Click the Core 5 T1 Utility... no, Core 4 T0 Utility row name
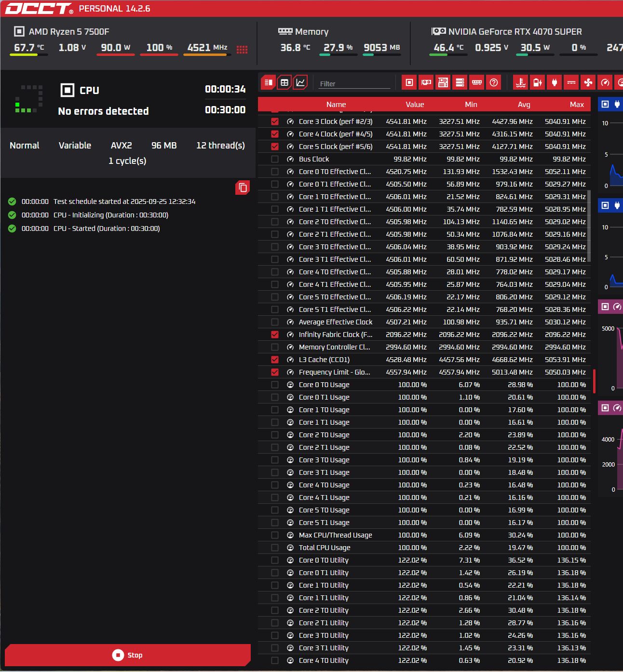This screenshot has width=623, height=672. 324,660
